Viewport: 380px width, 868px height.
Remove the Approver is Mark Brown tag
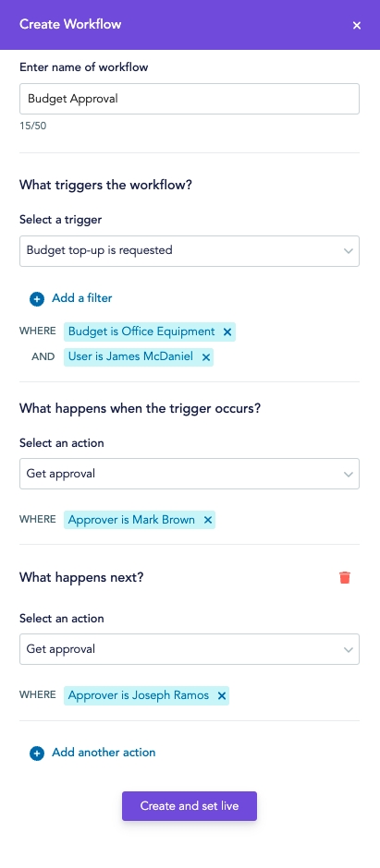(208, 521)
